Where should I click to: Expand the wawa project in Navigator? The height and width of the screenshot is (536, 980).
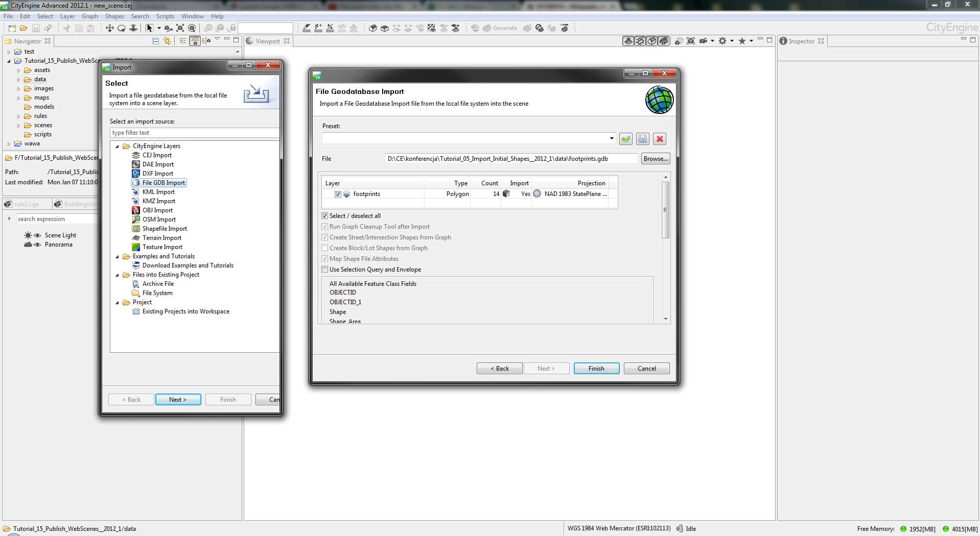coord(9,144)
